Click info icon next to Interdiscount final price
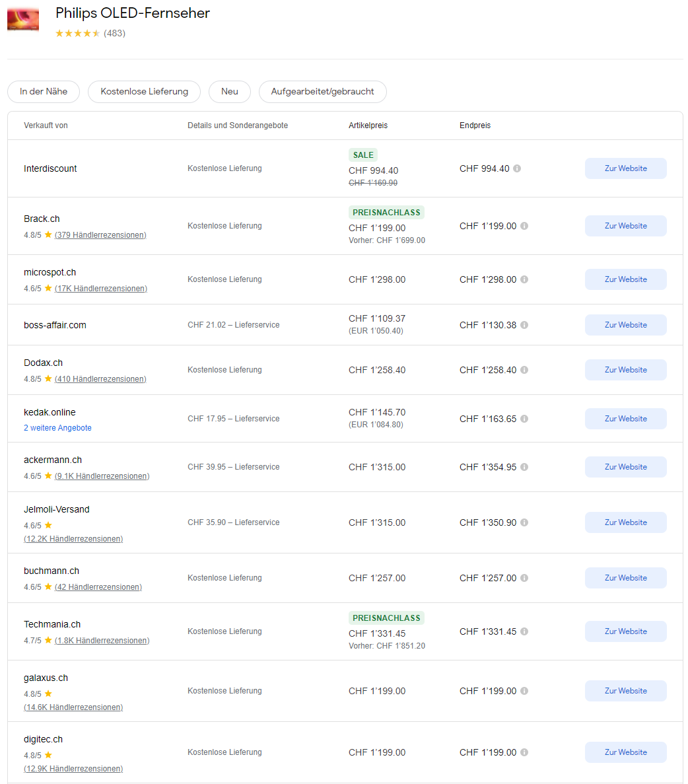Viewport: 688px width, 784px height. click(x=517, y=168)
